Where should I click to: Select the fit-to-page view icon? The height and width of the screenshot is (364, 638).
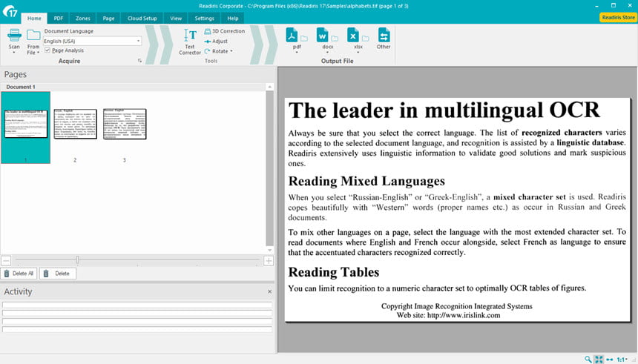(599, 359)
